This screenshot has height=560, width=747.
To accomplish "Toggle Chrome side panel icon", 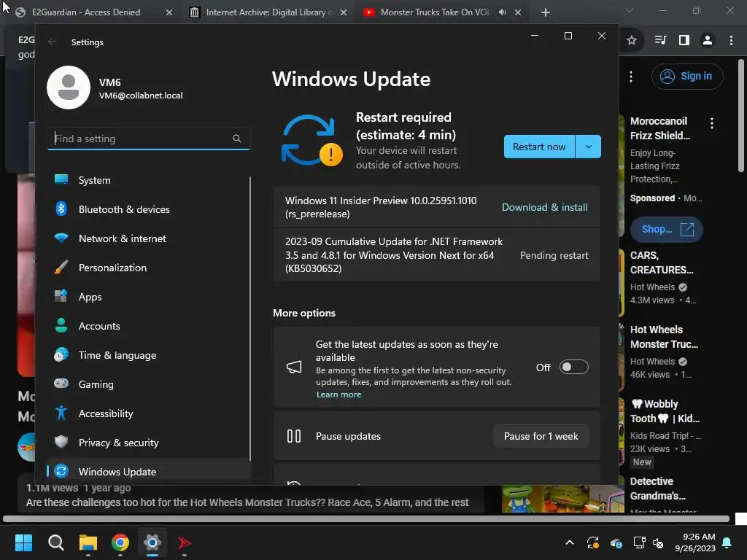I will pos(684,41).
